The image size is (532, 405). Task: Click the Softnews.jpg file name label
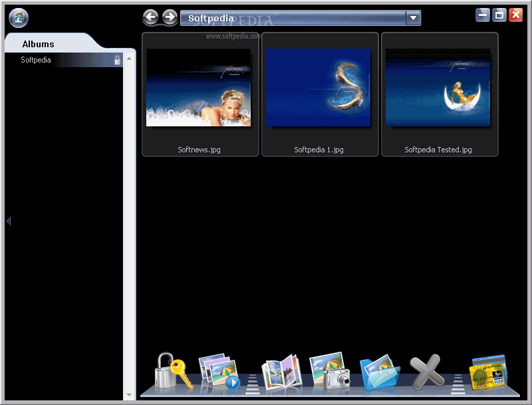[x=199, y=150]
